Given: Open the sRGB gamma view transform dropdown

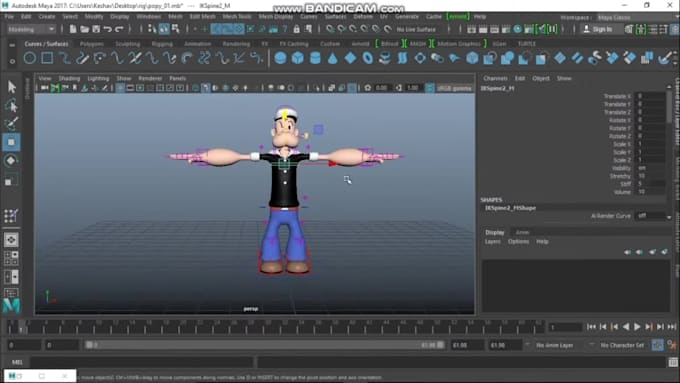Looking at the screenshot, I should click(454, 88).
